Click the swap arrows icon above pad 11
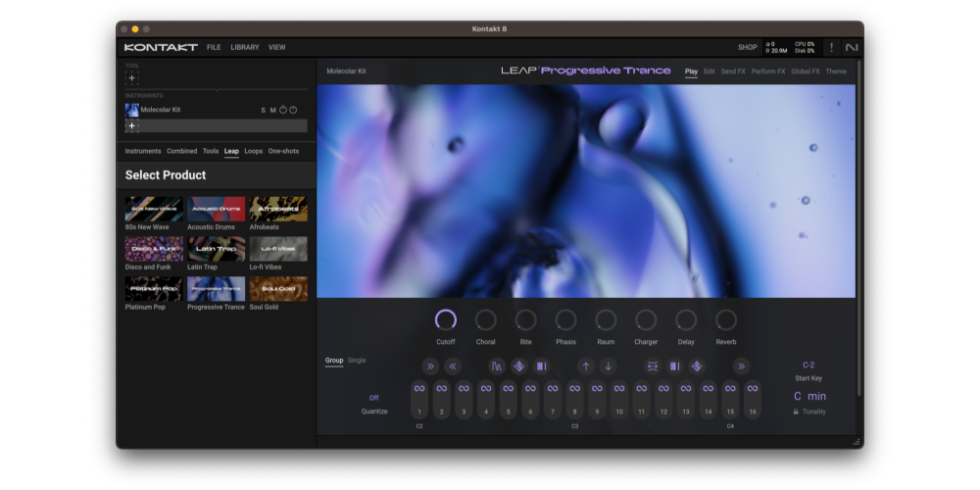 [653, 367]
